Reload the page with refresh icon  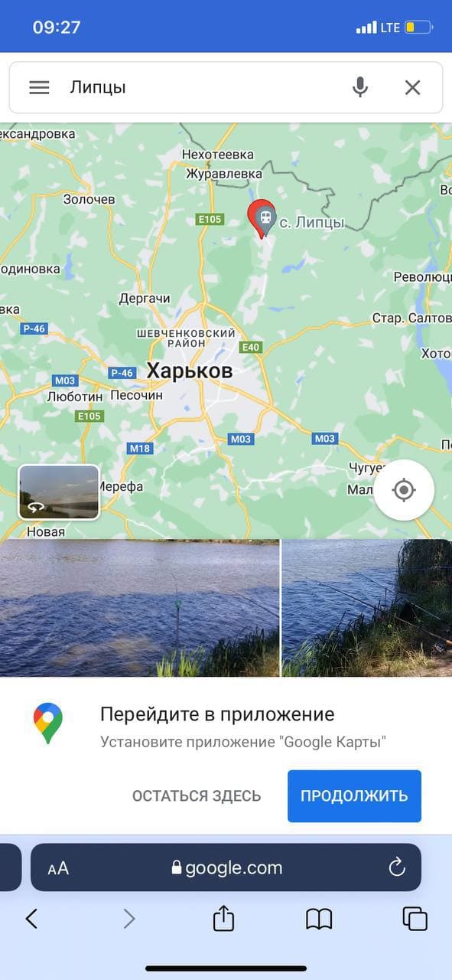coord(396,867)
